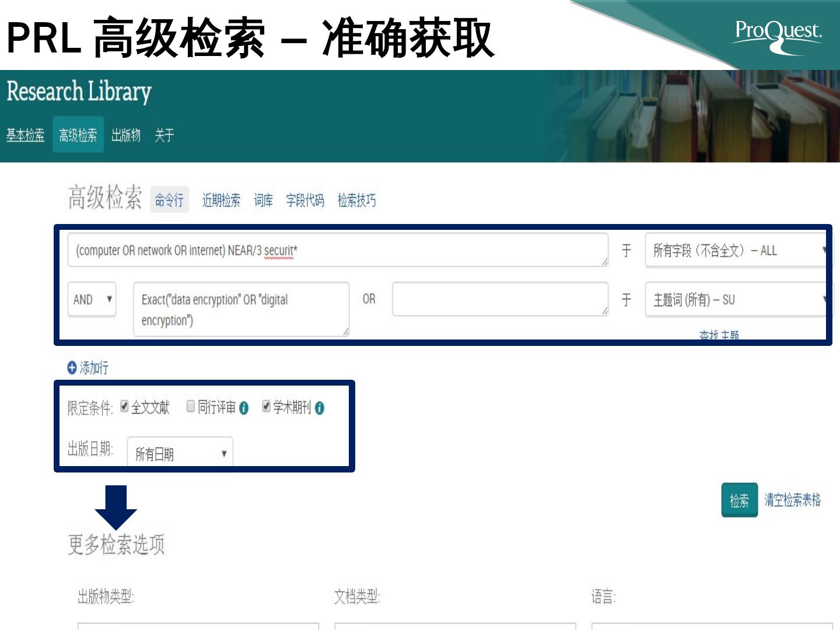Open the info icon next to 同行评审
This screenshot has height=630, width=840.
pos(244,408)
